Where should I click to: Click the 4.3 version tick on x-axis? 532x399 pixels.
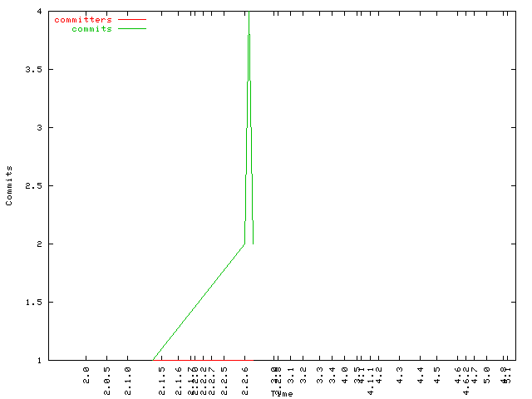tap(400, 374)
